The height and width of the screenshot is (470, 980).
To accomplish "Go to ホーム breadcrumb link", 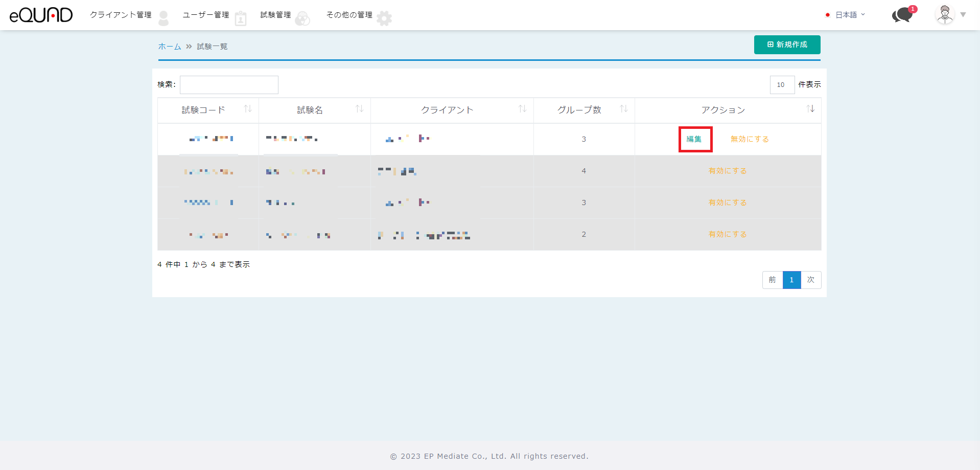I will pos(170,47).
